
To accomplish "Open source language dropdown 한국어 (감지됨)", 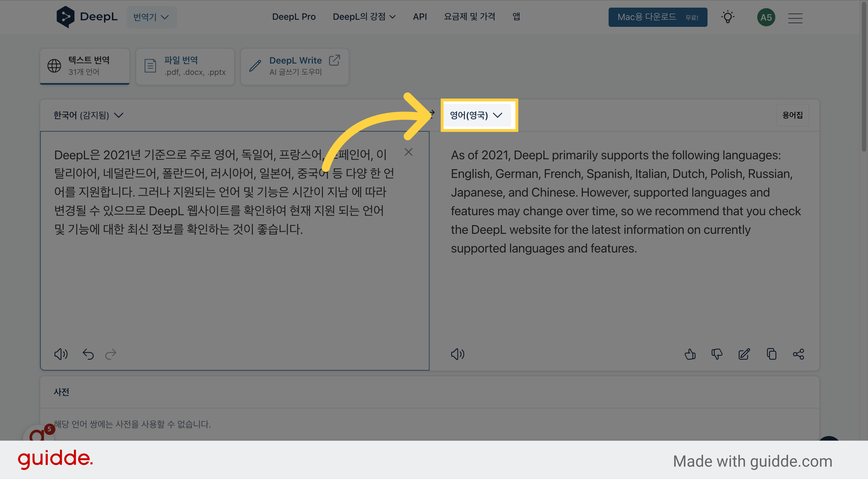I will 88,115.
